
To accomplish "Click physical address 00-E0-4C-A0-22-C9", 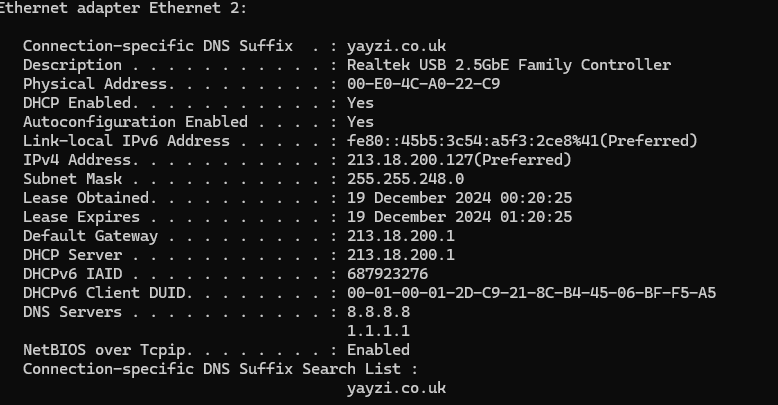I will [423, 84].
